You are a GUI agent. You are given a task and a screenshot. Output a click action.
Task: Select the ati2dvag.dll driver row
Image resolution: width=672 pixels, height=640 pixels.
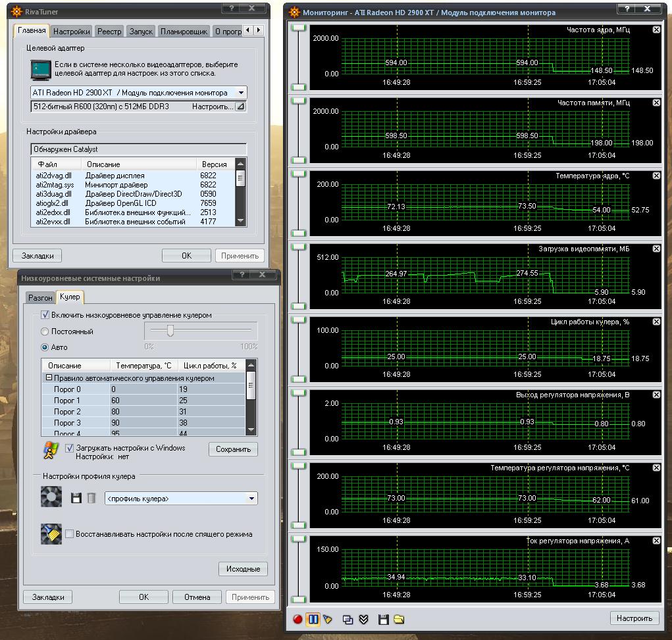pos(133,176)
